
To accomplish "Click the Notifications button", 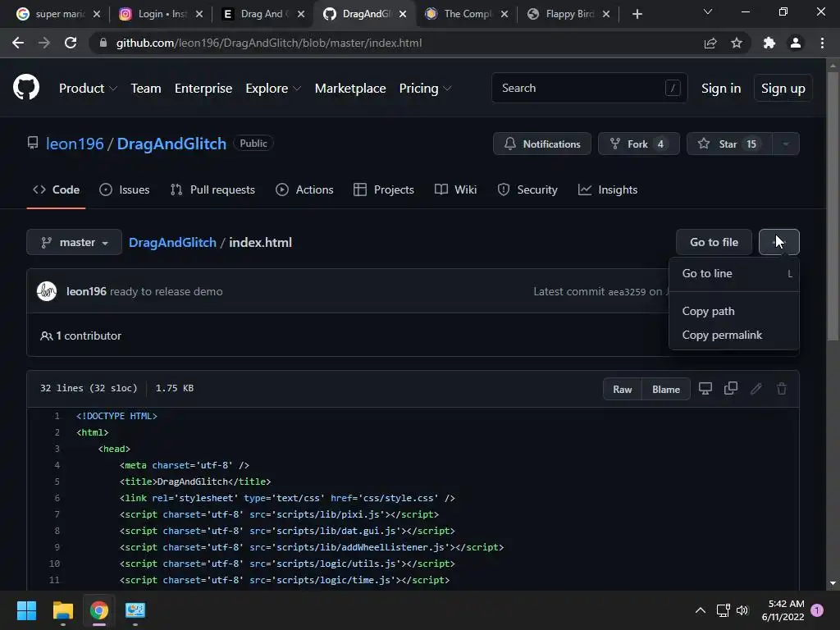I will pyautogui.click(x=542, y=144).
